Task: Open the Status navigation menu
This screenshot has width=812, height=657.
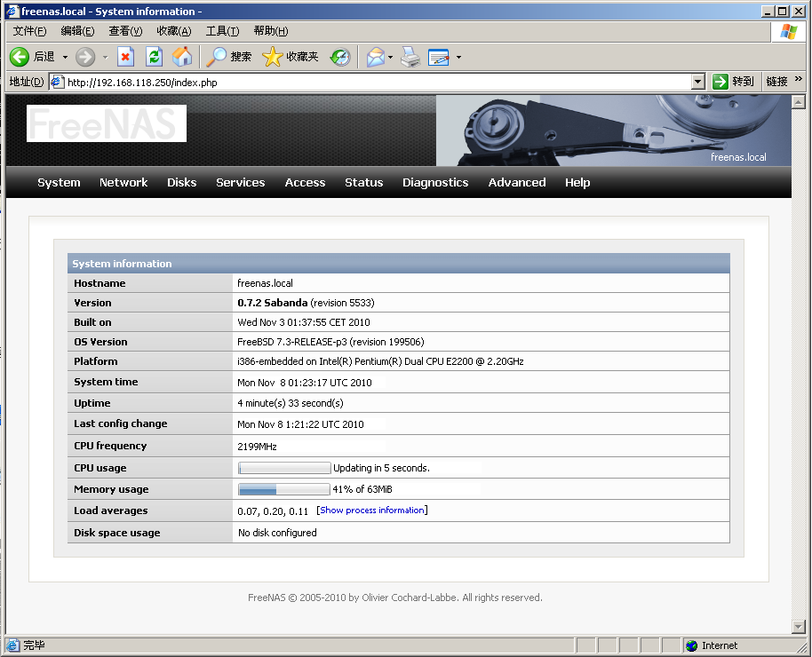Action: (364, 182)
